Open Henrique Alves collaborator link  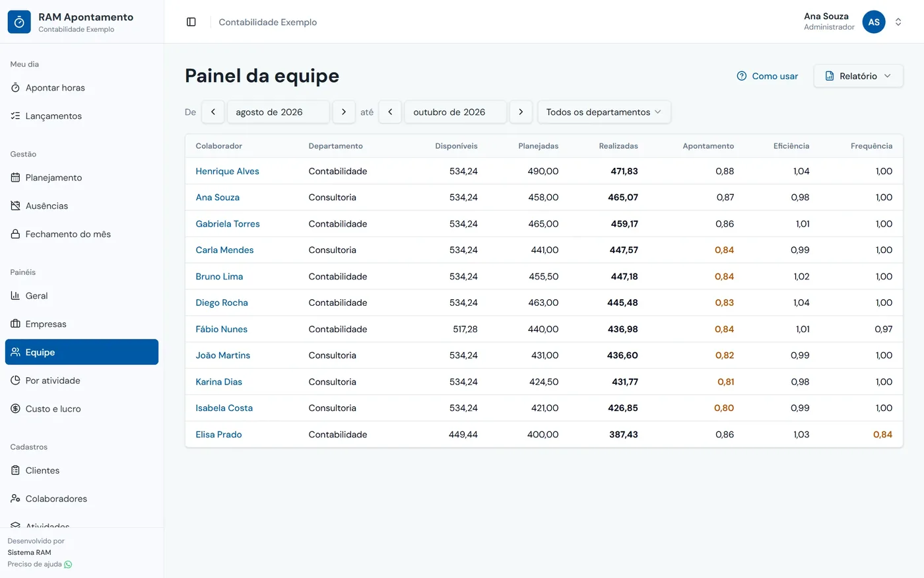[x=227, y=171]
